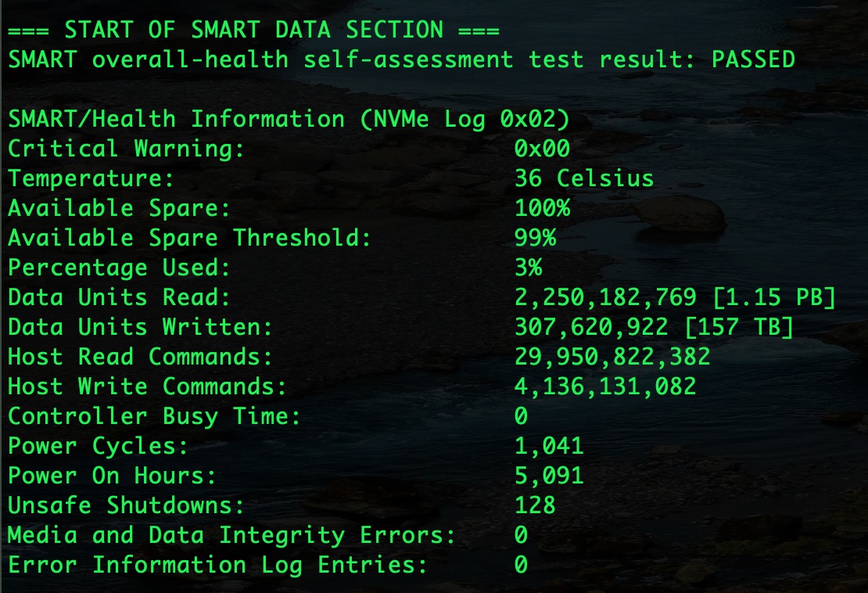This screenshot has height=593, width=868.
Task: Click the START OF SMART DATA SECTION header
Action: click(253, 30)
